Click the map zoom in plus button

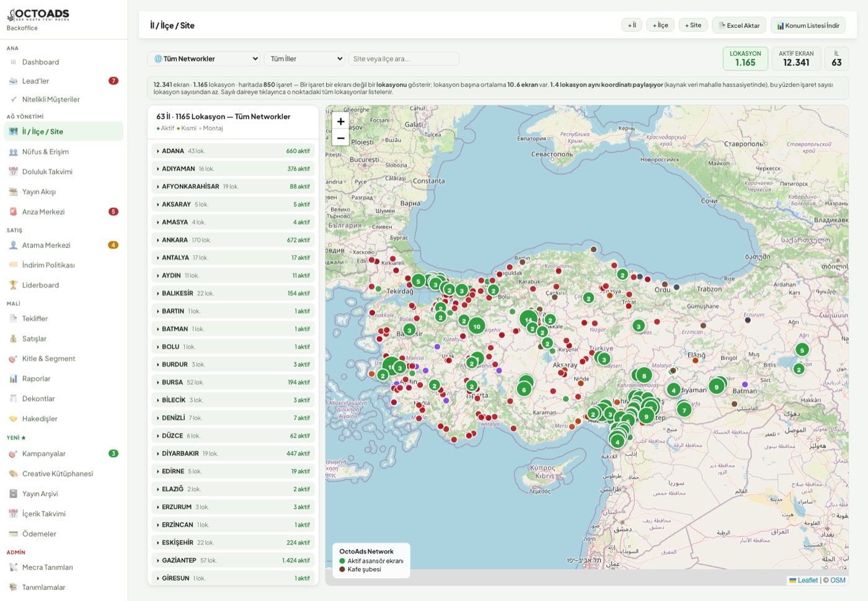340,122
